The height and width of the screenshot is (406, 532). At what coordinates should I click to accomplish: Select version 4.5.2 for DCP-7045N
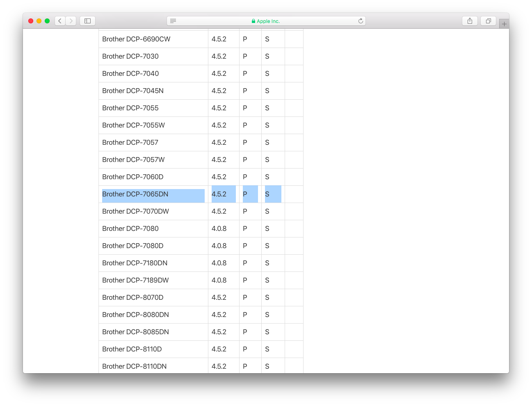coord(219,91)
